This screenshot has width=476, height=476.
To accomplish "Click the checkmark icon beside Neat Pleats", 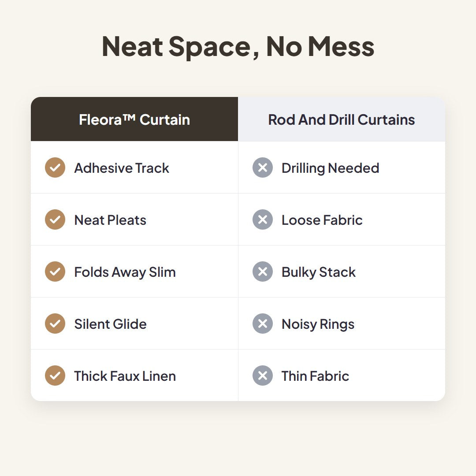I will 55,219.
